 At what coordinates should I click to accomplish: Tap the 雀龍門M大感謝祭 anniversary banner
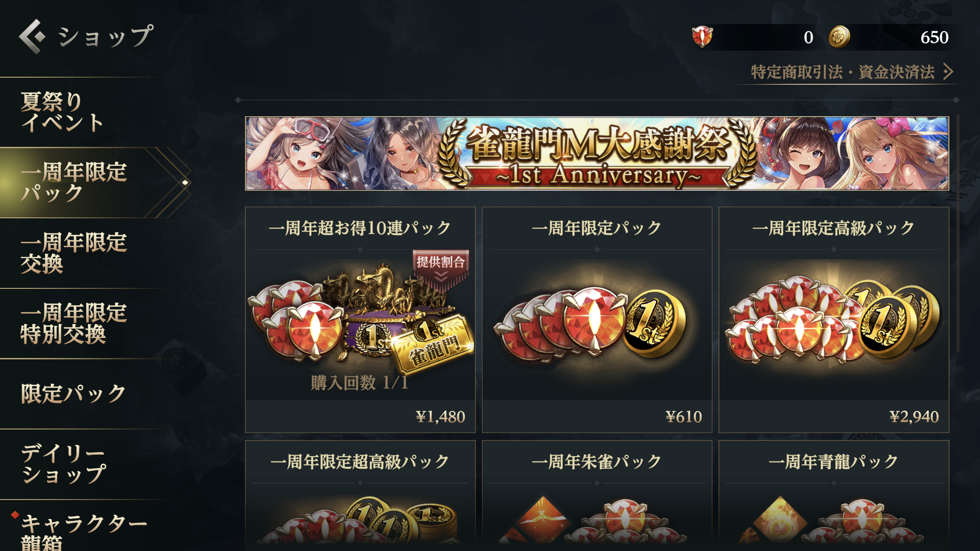pos(597,153)
